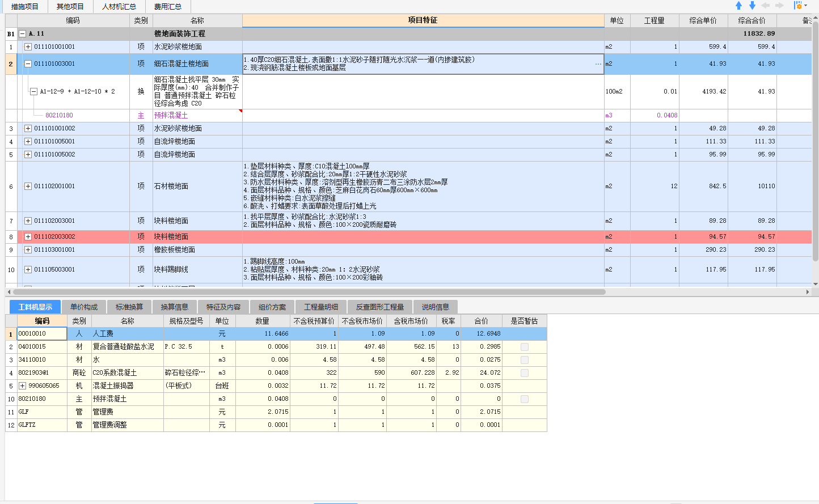The height and width of the screenshot is (504, 819).
Task: Switch to 其他项目 tab
Action: tap(70, 6)
